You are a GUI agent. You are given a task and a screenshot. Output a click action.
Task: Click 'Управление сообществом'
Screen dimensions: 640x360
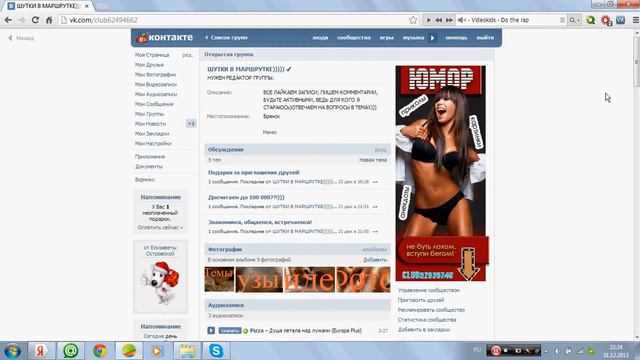429,290
